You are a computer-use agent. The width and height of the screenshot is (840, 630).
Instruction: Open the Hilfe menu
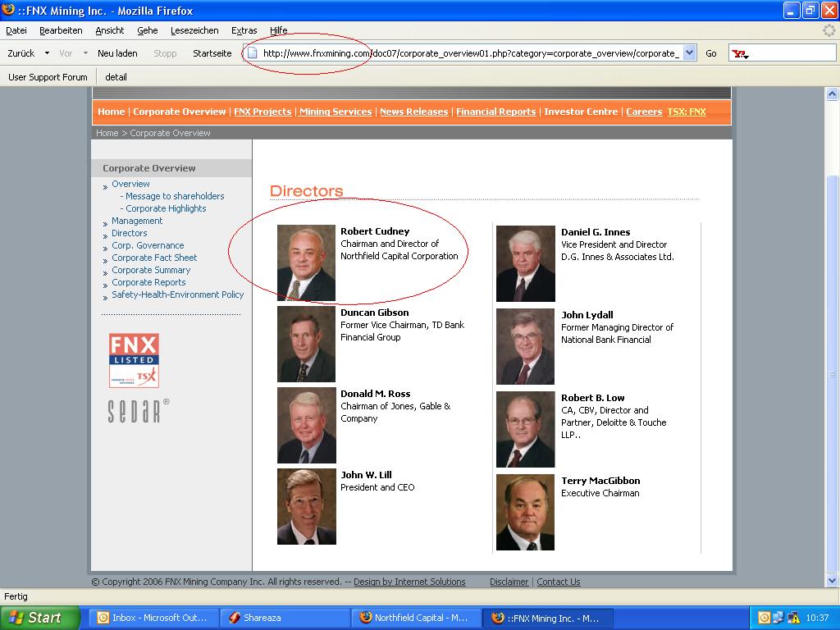coord(279,30)
